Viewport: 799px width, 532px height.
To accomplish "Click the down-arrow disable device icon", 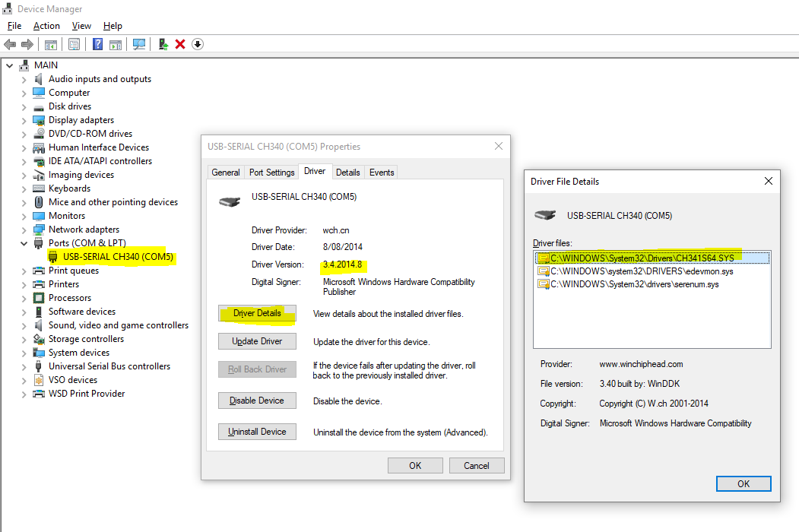I will click(198, 44).
